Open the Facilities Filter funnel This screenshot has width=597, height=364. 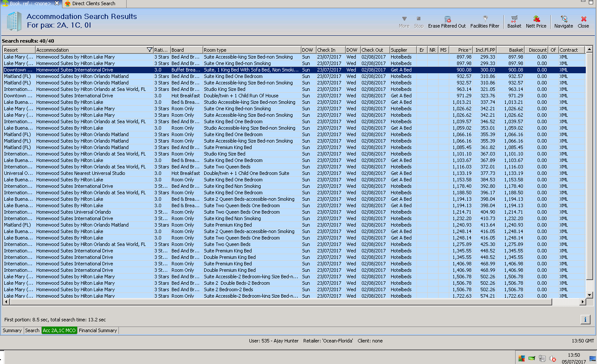(x=485, y=19)
